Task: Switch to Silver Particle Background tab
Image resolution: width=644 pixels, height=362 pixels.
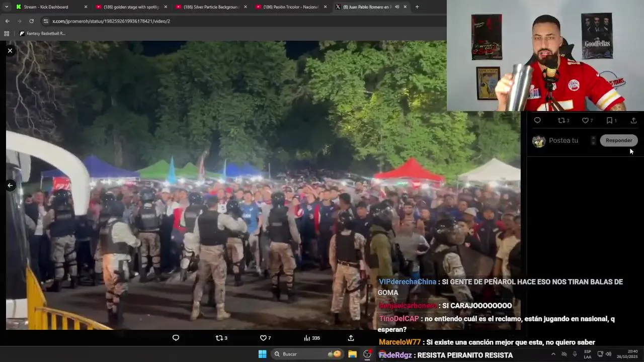Action: coord(211,7)
